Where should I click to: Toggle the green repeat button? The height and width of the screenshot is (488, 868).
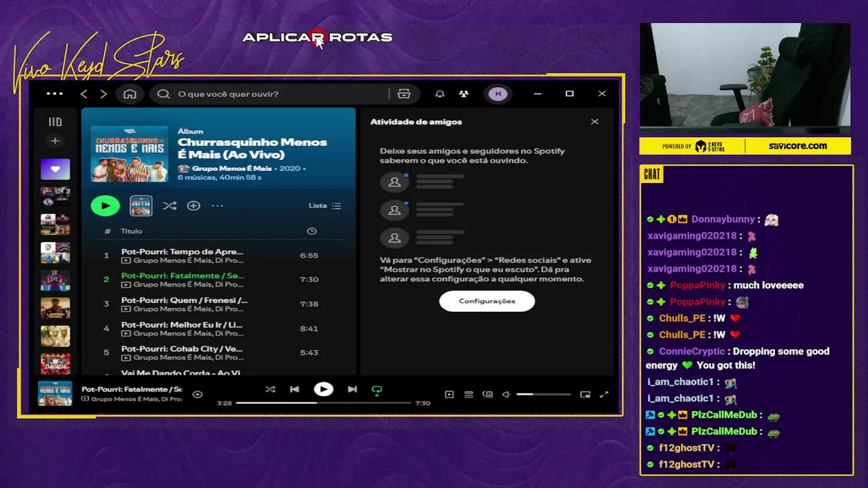377,390
